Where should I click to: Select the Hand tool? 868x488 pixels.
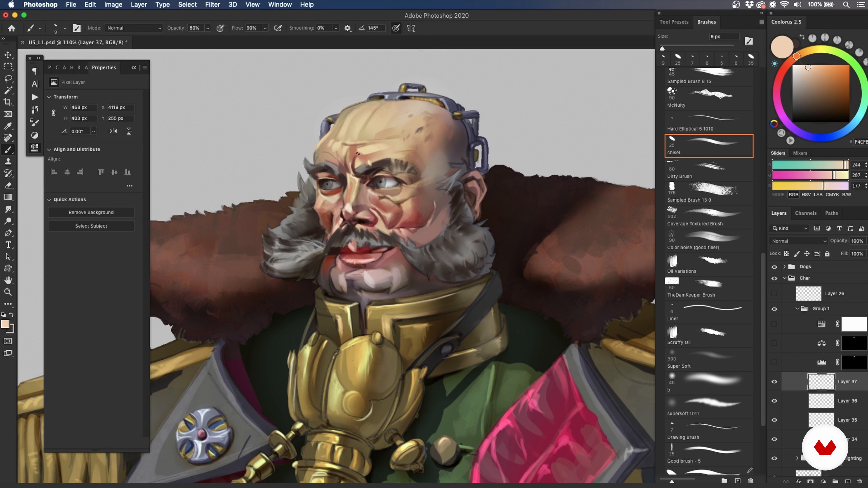click(x=8, y=280)
